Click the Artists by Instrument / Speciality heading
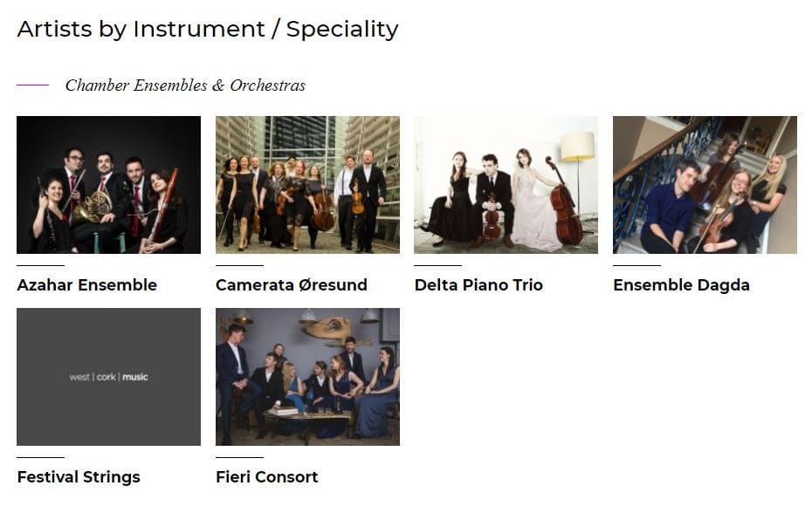Image resolution: width=812 pixels, height=506 pixels. tap(208, 30)
